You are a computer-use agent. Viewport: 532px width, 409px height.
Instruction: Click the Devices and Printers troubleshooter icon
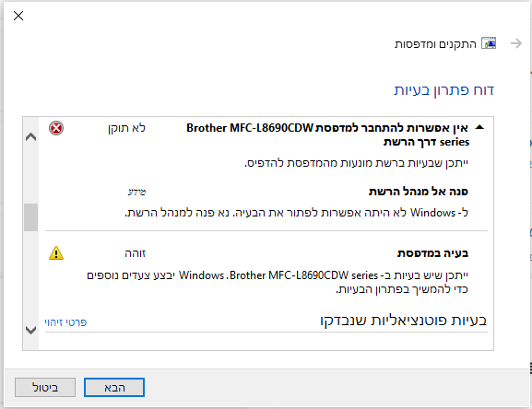click(x=489, y=43)
